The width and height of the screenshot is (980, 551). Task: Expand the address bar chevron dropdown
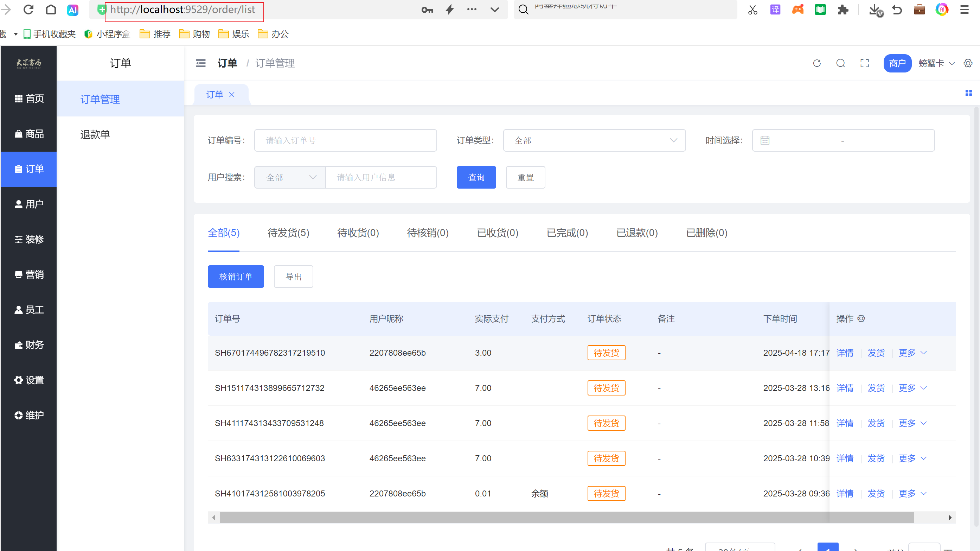click(494, 9)
